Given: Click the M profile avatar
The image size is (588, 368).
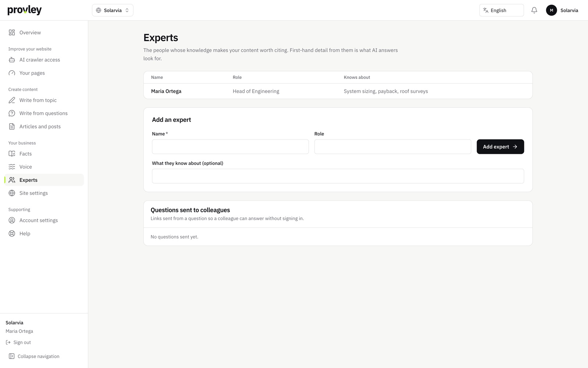Looking at the screenshot, I should click(x=551, y=10).
